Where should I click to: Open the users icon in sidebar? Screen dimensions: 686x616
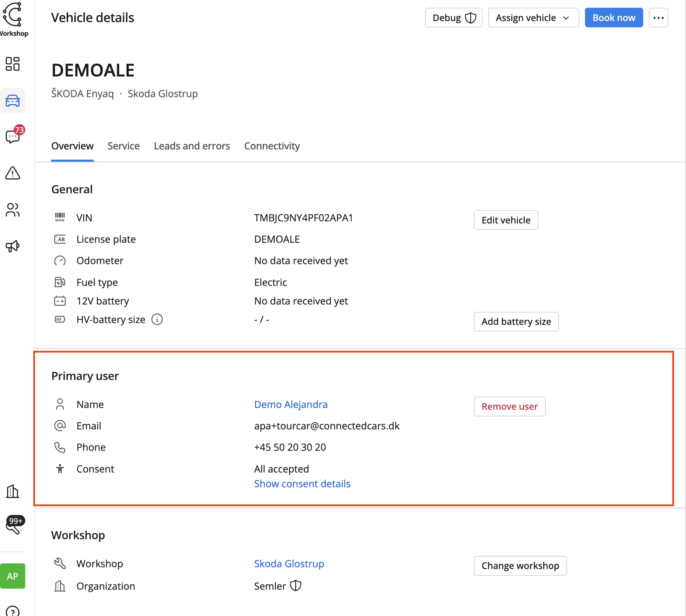(x=13, y=210)
